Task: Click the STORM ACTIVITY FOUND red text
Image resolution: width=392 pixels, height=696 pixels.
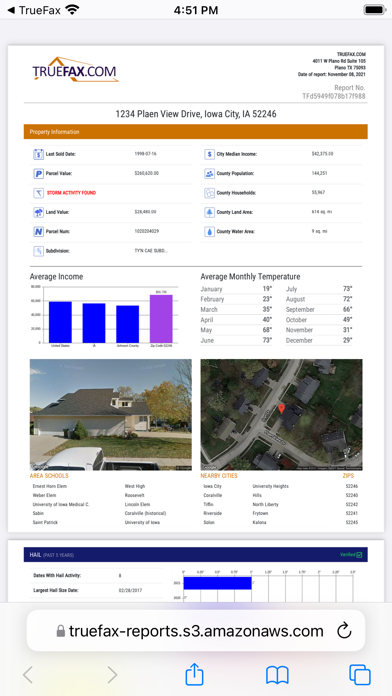Action: (x=71, y=193)
